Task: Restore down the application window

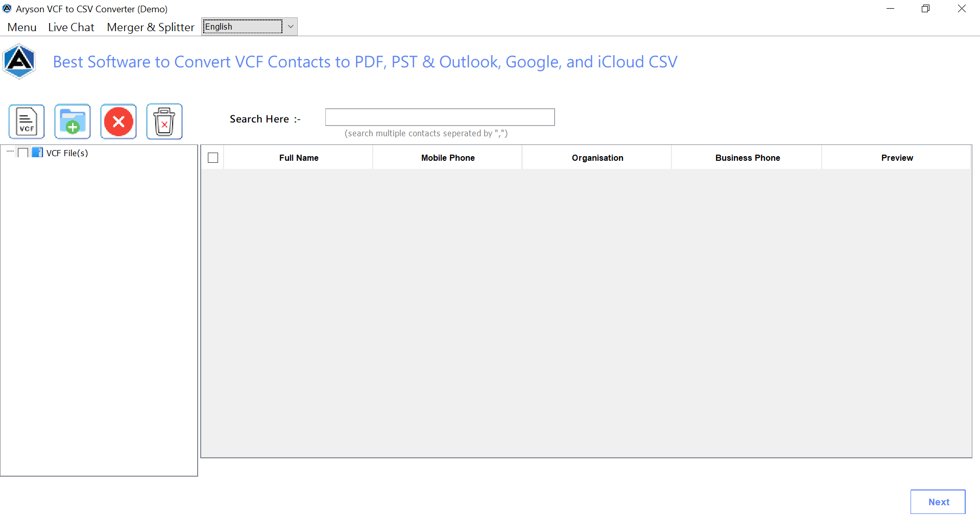Action: point(925,9)
